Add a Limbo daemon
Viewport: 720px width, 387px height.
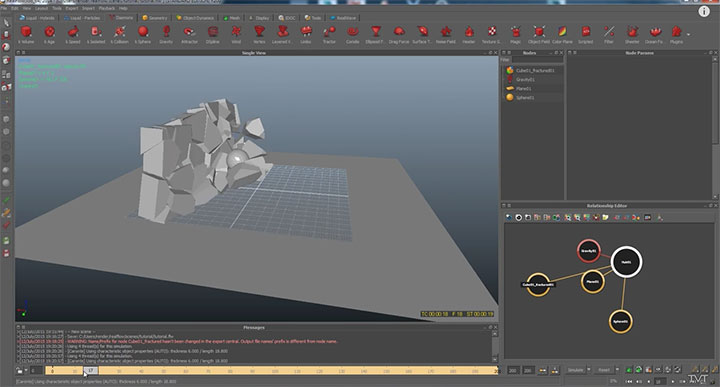point(306,34)
